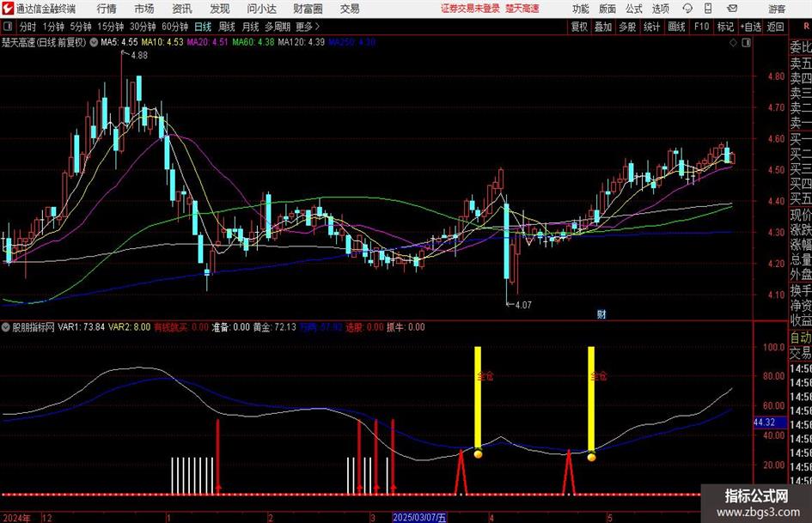Click the first gold ball signal marker

pyautogui.click(x=478, y=454)
